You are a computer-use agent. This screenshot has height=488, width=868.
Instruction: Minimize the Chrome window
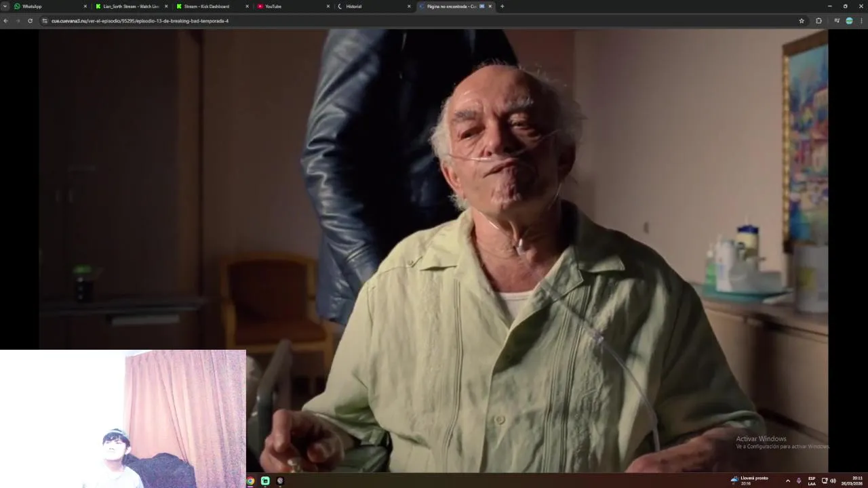(829, 6)
